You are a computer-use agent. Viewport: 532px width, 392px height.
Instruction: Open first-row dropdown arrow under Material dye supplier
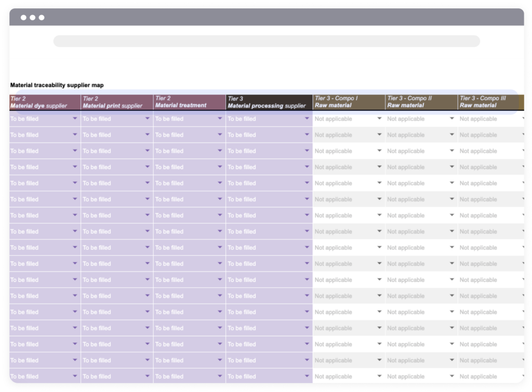(x=75, y=118)
